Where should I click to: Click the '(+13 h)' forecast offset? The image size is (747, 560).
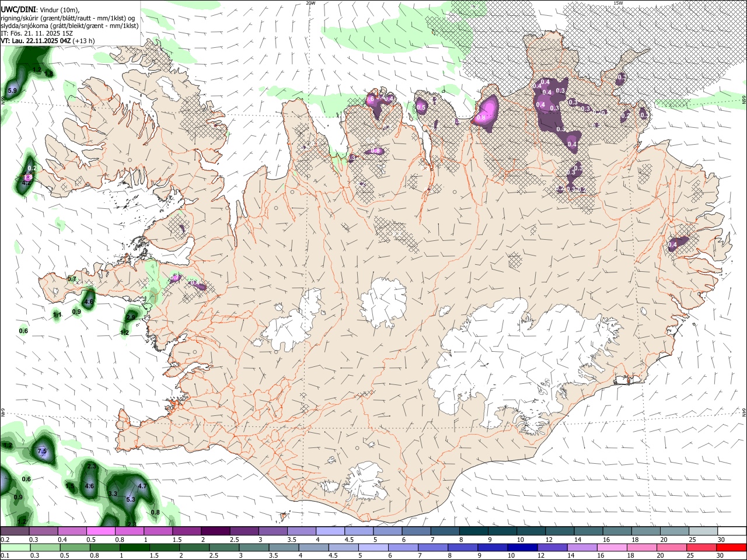coord(84,41)
